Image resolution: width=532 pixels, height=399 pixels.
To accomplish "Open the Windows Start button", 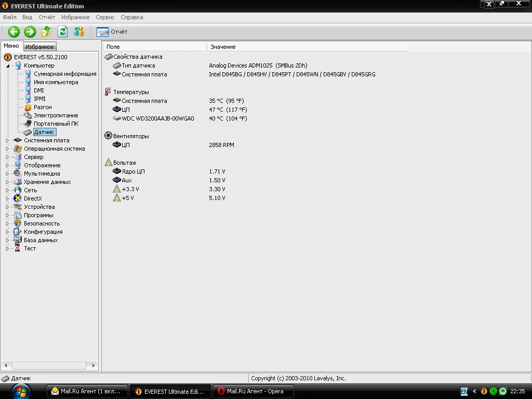I will [21, 391].
